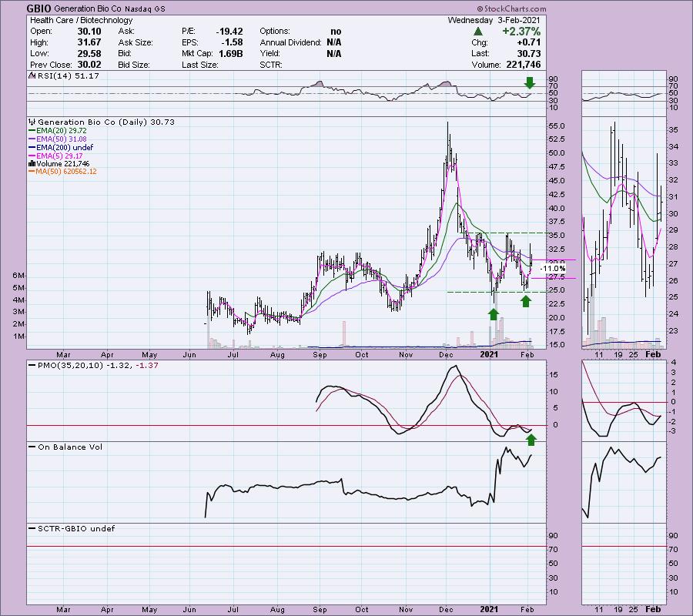Click the Ask Size label
Screen dimensions: 693x616
(136, 42)
